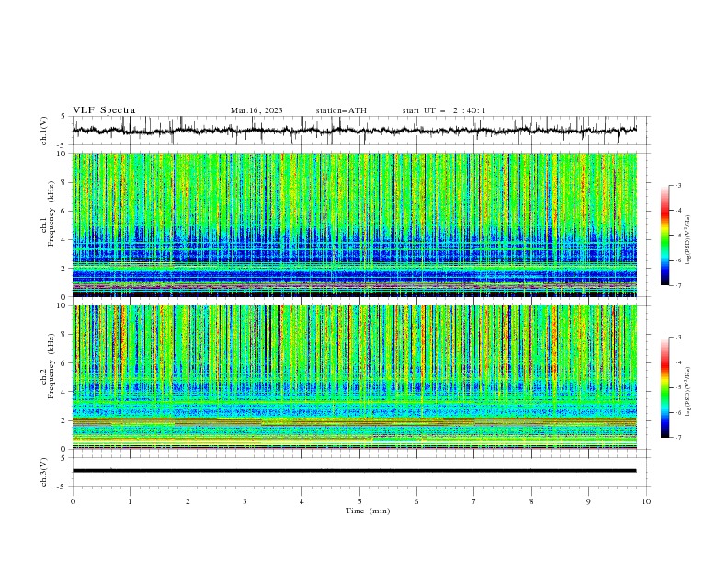Click time axis tick label "5"
Viewport: 728px width, 563px height.
coord(359,501)
